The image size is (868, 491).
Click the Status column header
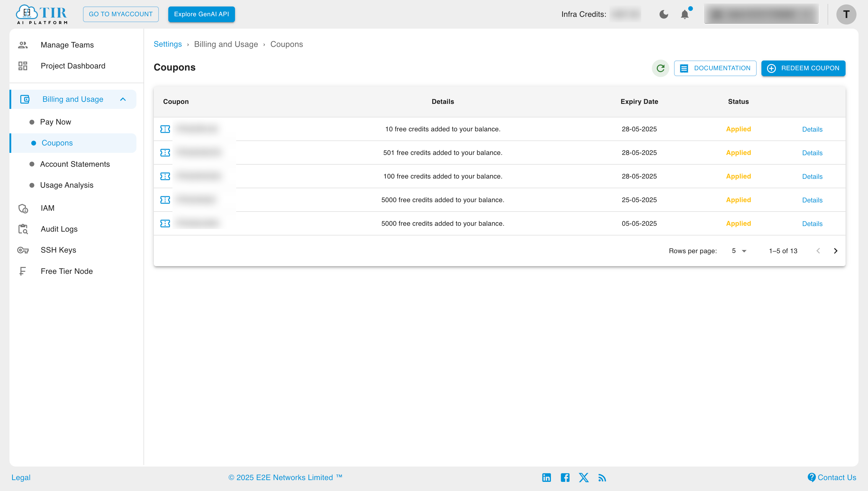[738, 102]
